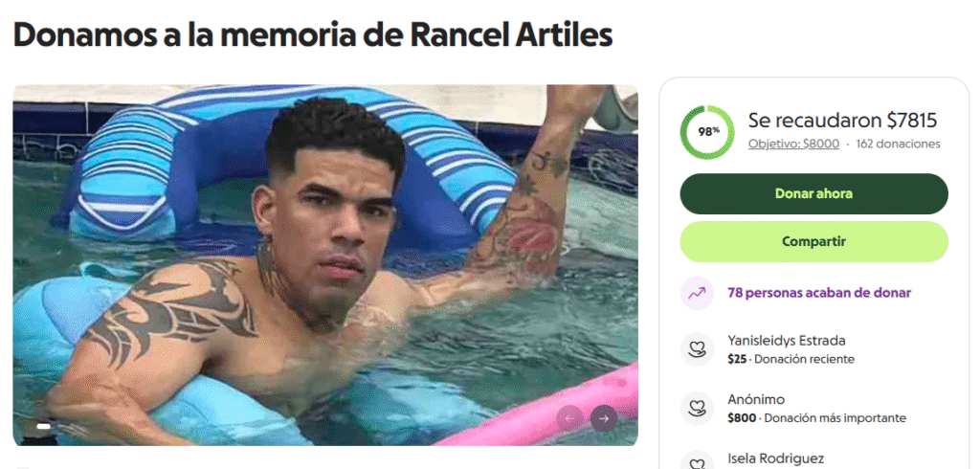
Task: Click the Compartir button
Action: pos(813,241)
